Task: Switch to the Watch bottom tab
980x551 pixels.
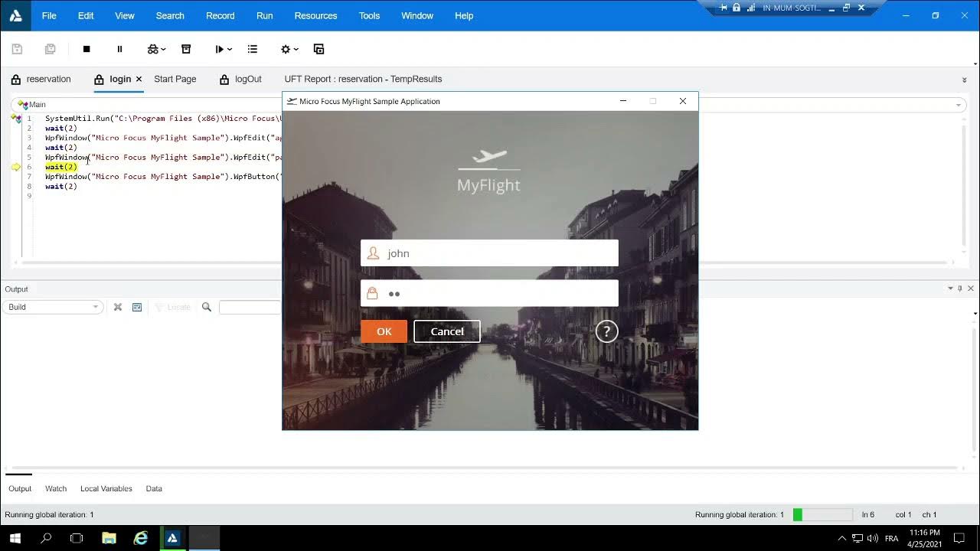Action: click(x=56, y=488)
